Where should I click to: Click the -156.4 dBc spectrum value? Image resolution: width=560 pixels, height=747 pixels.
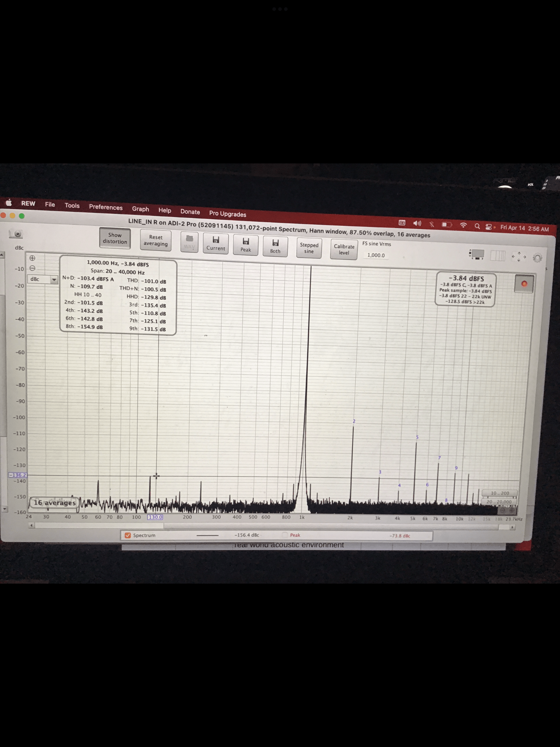[x=247, y=535]
